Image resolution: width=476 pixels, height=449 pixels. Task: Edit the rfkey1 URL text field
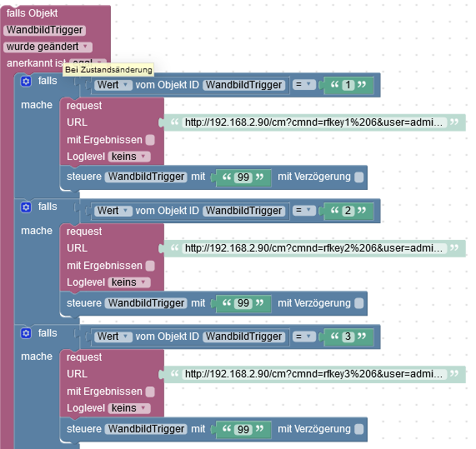(x=314, y=122)
